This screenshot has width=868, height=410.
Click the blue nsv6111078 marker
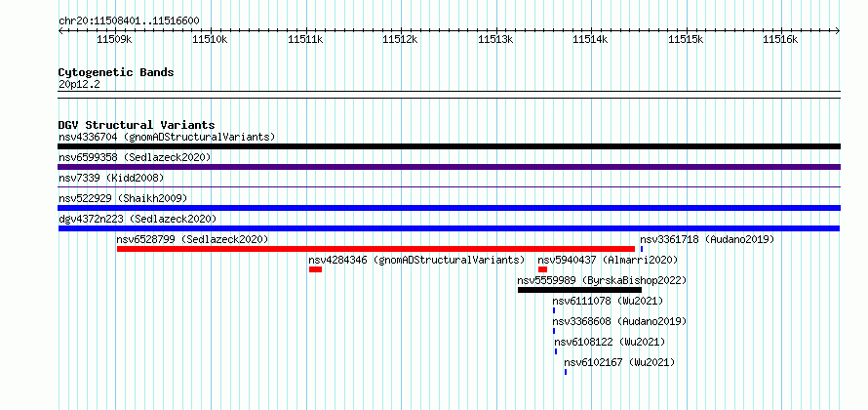(x=554, y=310)
